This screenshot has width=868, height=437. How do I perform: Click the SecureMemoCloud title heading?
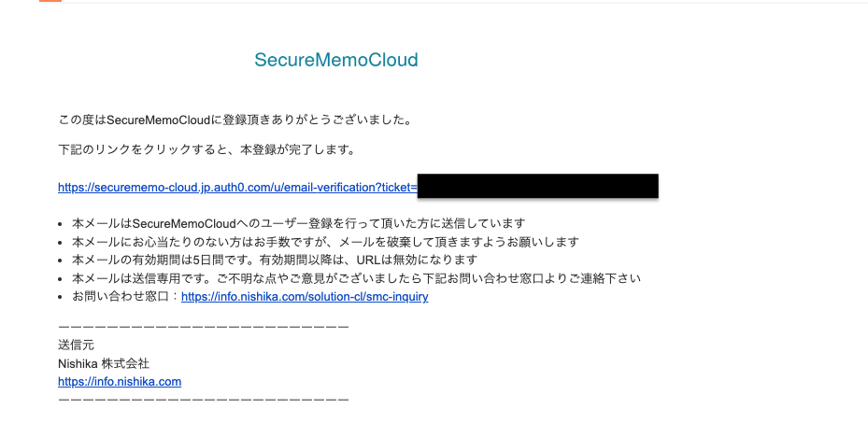335,61
